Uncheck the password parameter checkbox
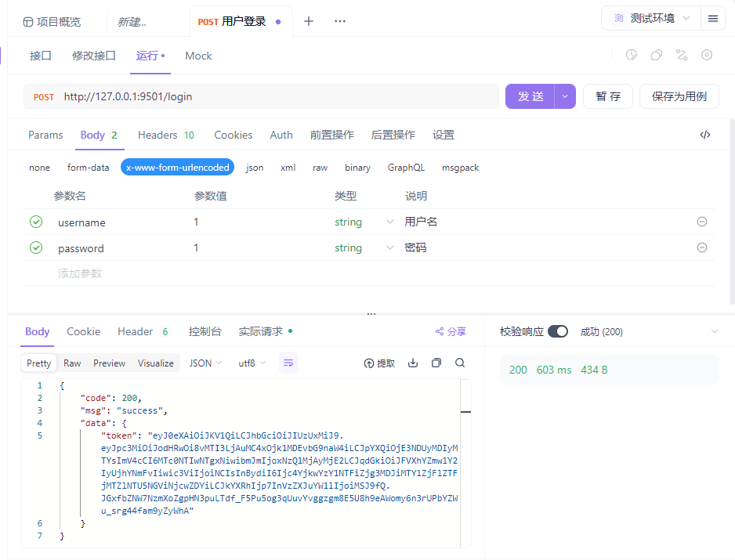This screenshot has width=735, height=560. [x=36, y=247]
